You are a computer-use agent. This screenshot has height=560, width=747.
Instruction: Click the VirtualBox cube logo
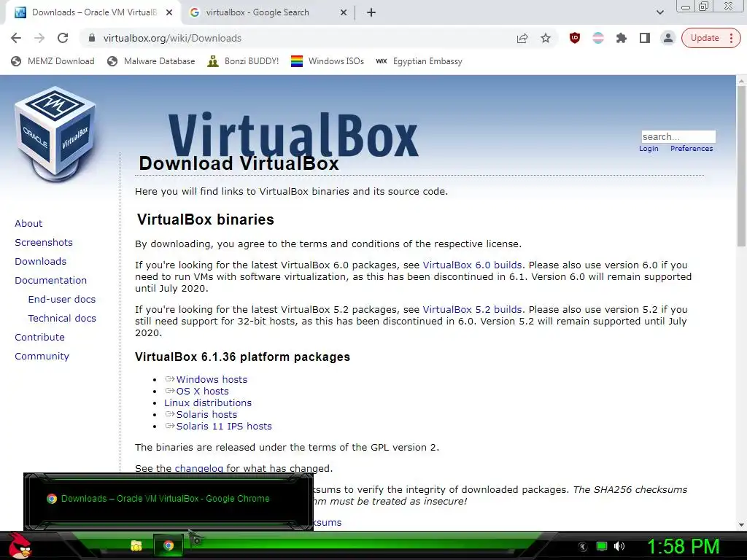point(55,134)
